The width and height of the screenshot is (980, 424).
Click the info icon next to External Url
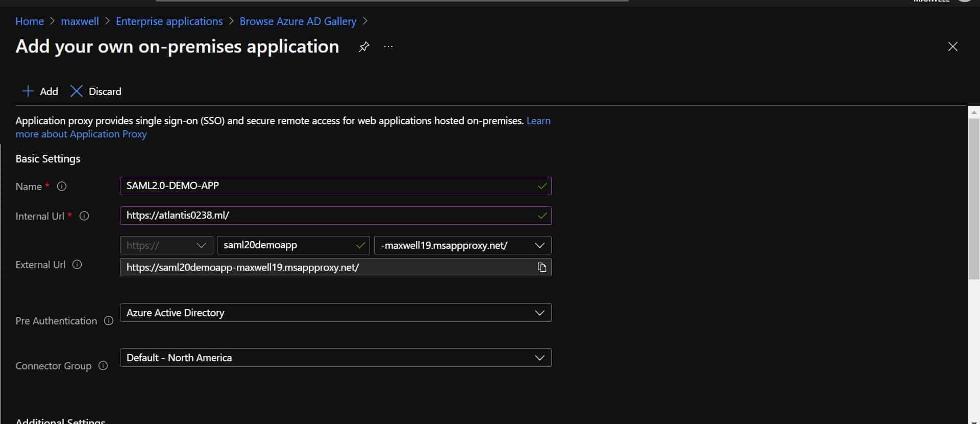pyautogui.click(x=77, y=265)
